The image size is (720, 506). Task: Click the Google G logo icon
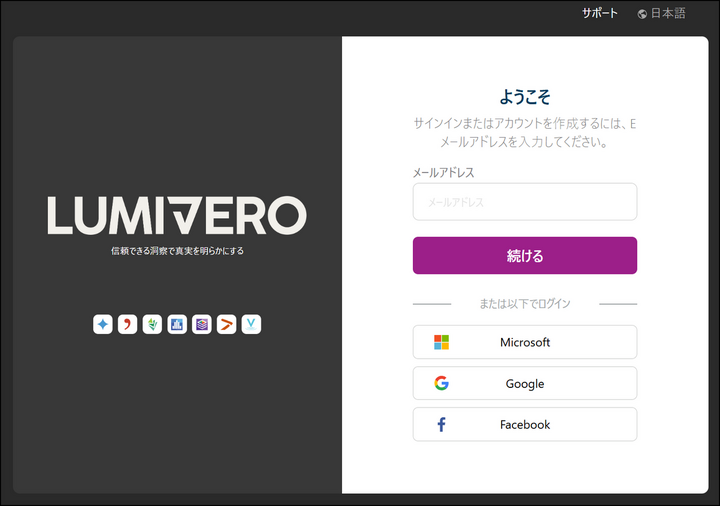441,383
